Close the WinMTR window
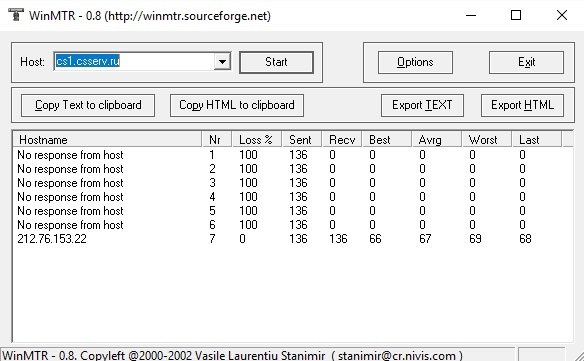This screenshot has width=584, height=361. point(562,15)
